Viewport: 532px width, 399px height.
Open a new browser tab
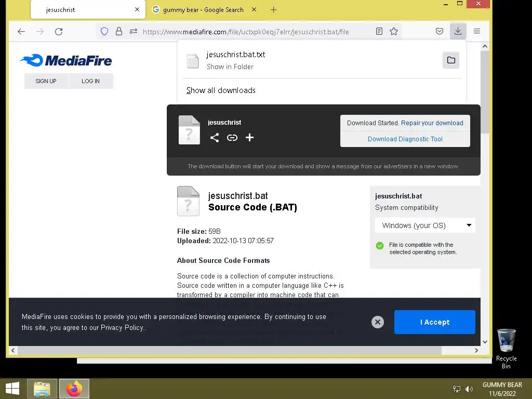click(x=273, y=10)
